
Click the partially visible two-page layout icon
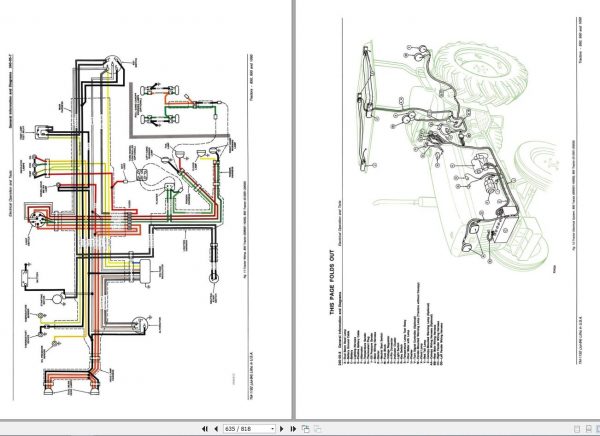[x=598, y=429]
